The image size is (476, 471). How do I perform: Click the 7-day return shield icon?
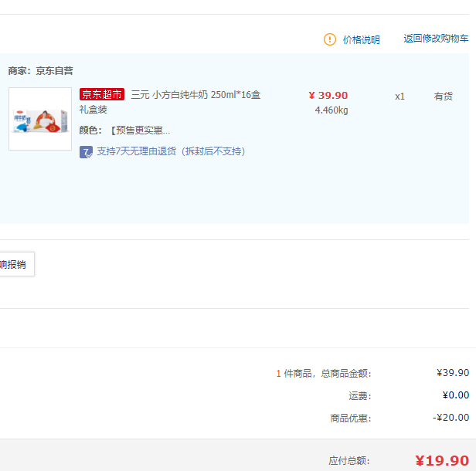pos(86,152)
